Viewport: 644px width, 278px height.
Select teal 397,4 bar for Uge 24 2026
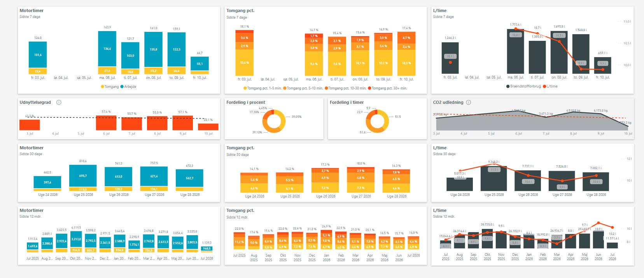(47, 182)
